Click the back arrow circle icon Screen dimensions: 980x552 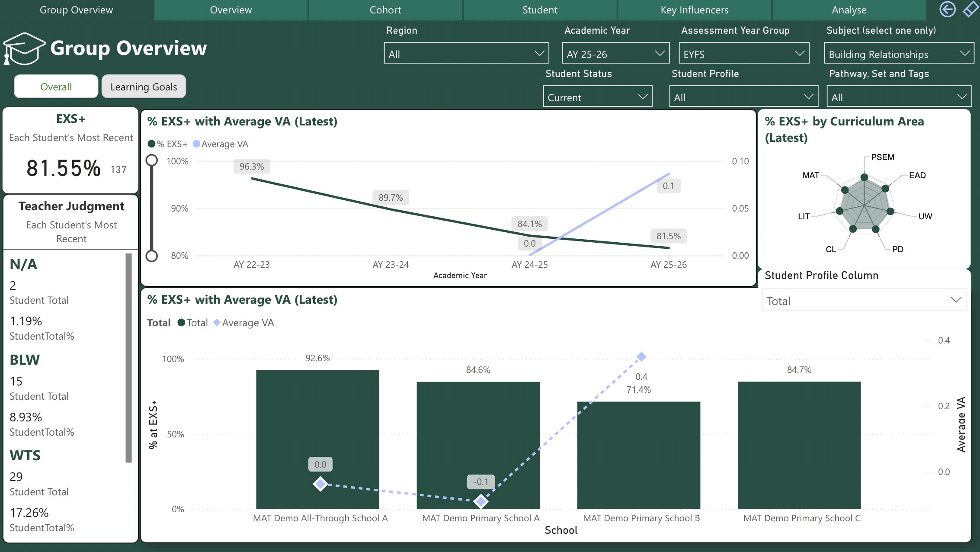[x=947, y=10]
